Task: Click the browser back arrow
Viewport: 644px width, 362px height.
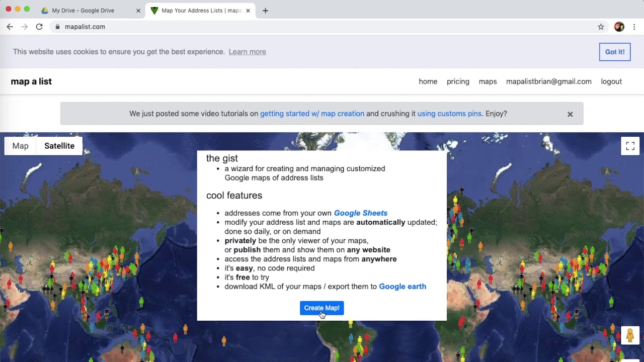Action: (x=10, y=27)
